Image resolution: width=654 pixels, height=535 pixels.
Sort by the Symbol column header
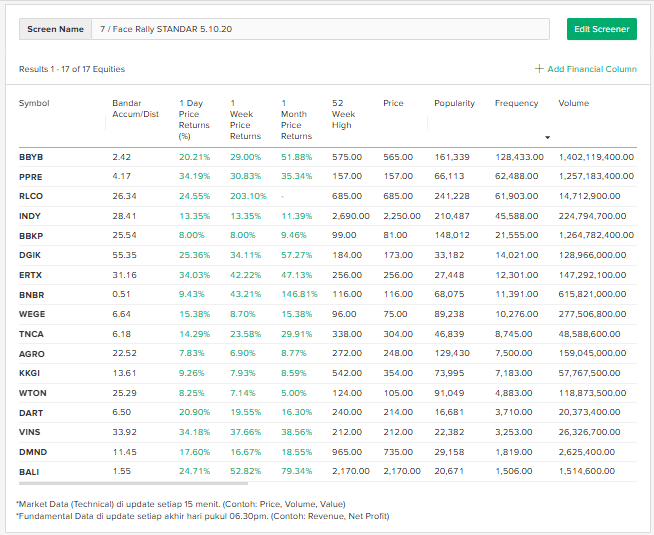34,104
